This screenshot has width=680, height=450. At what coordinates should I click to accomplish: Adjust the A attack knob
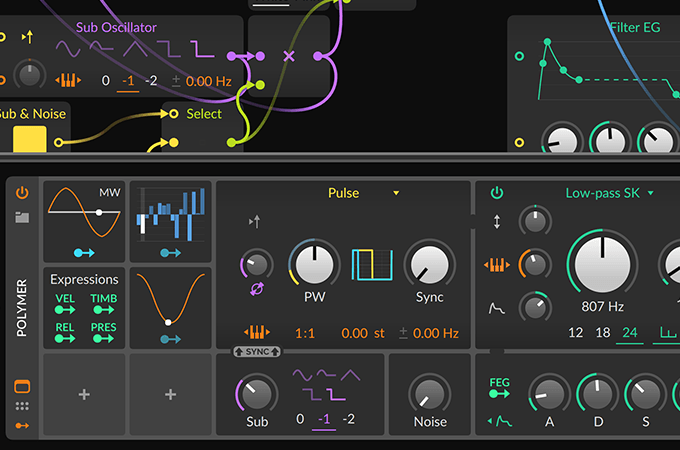pyautogui.click(x=549, y=394)
